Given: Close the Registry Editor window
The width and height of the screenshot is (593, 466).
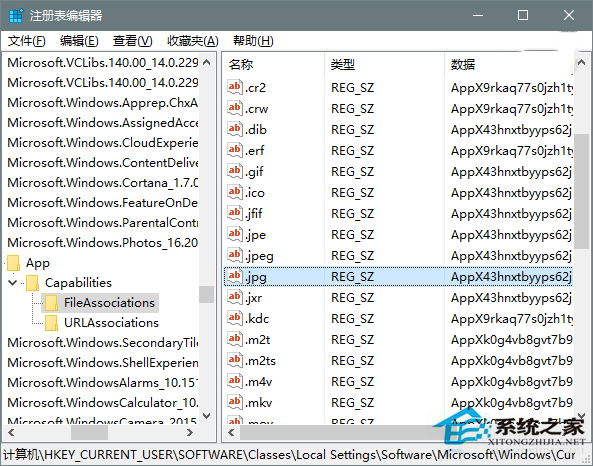Looking at the screenshot, I should tap(568, 16).
